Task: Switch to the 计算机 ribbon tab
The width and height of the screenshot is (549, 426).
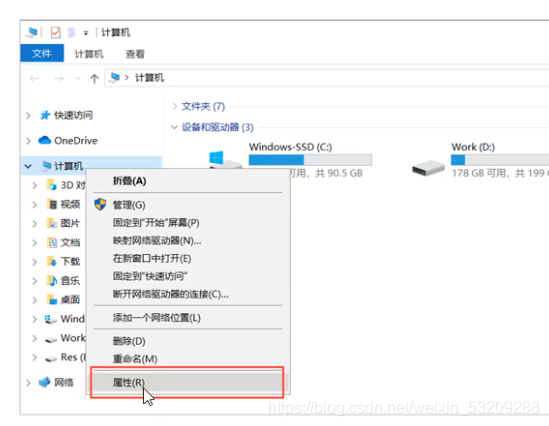Action: point(89,54)
